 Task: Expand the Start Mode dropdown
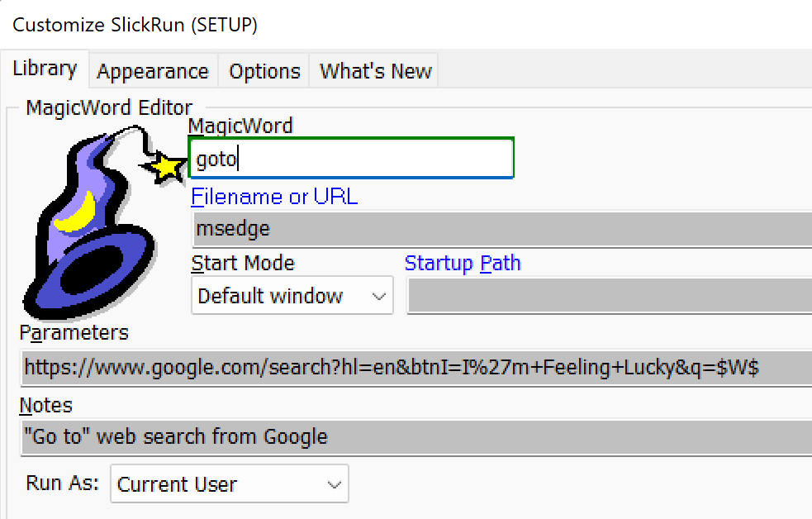[x=292, y=296]
